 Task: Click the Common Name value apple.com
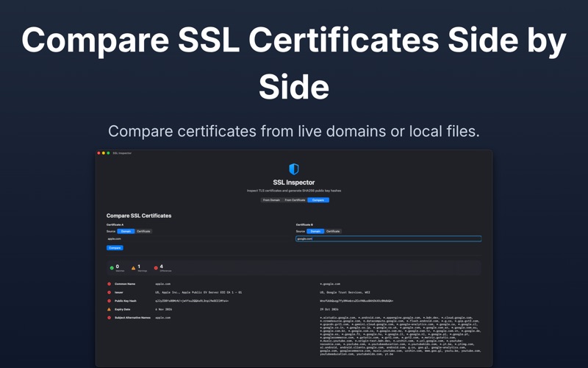(162, 284)
